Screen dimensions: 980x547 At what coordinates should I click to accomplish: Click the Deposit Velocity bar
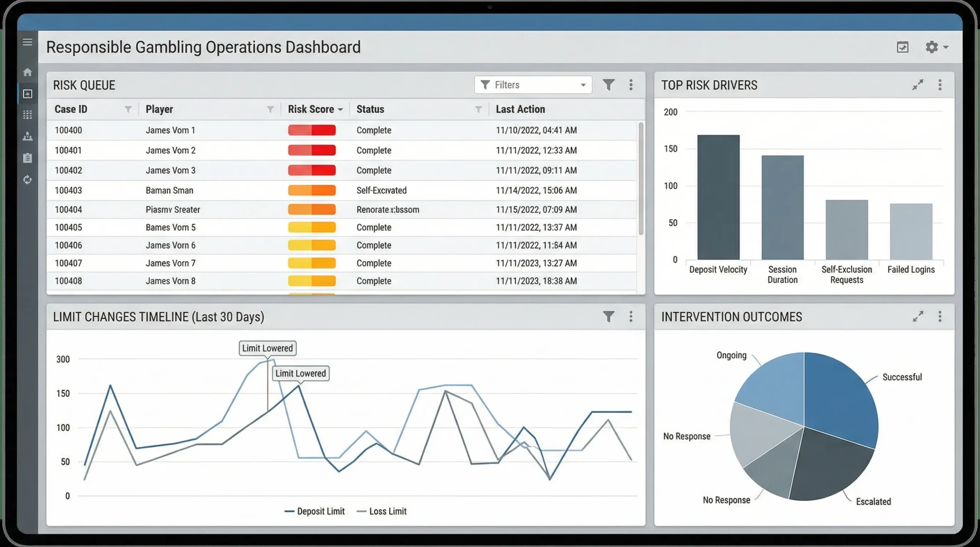tap(718, 197)
